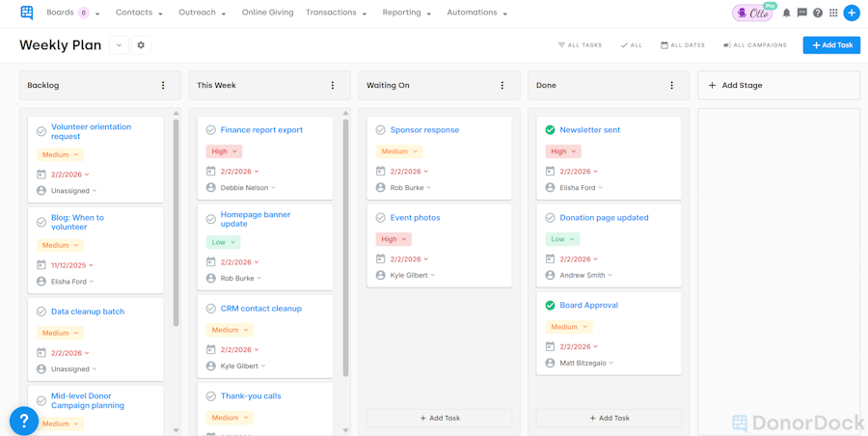Click Add Stage
The image size is (868, 436).
pos(779,85)
